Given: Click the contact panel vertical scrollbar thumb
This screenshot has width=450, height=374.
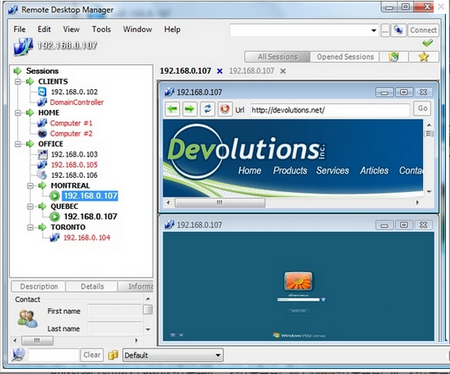Looking at the screenshot, I should (x=148, y=309).
